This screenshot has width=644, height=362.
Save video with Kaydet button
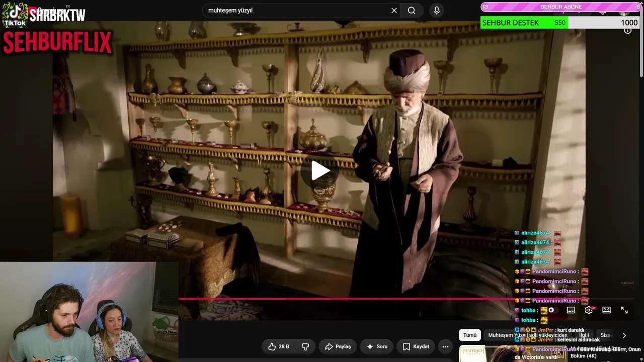point(416,346)
